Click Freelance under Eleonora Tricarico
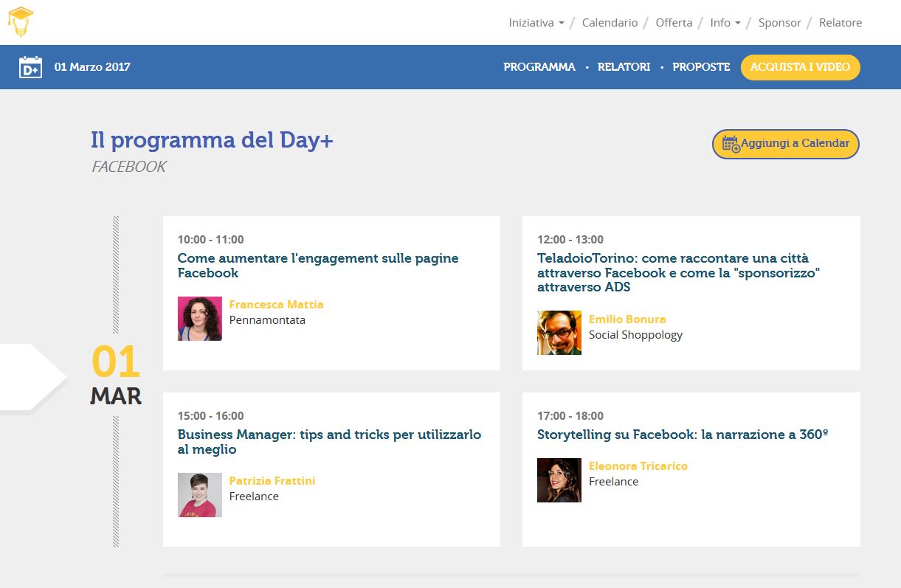 point(613,482)
